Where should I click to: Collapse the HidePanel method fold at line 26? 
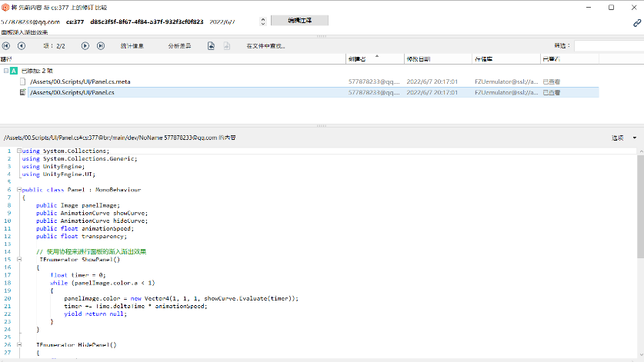pos(19,345)
